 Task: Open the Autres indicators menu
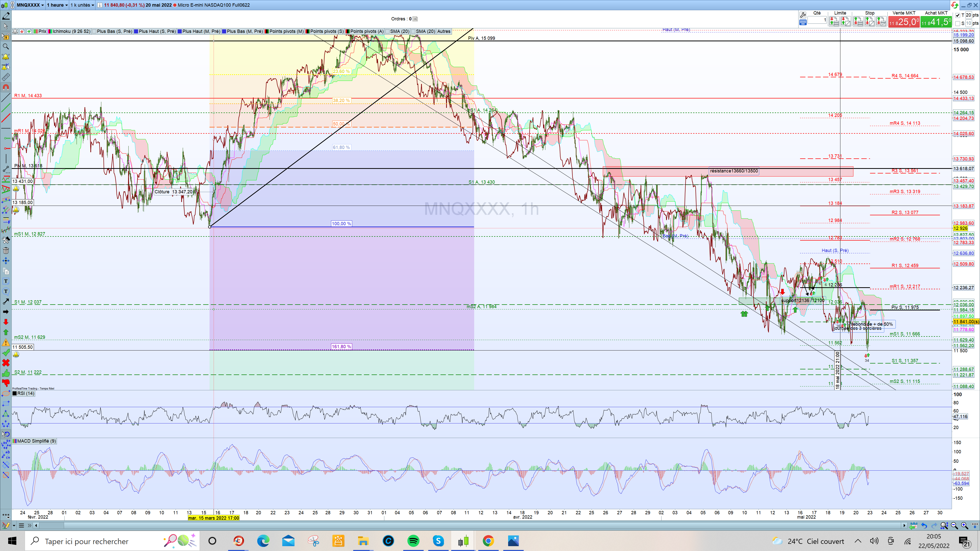point(444,32)
